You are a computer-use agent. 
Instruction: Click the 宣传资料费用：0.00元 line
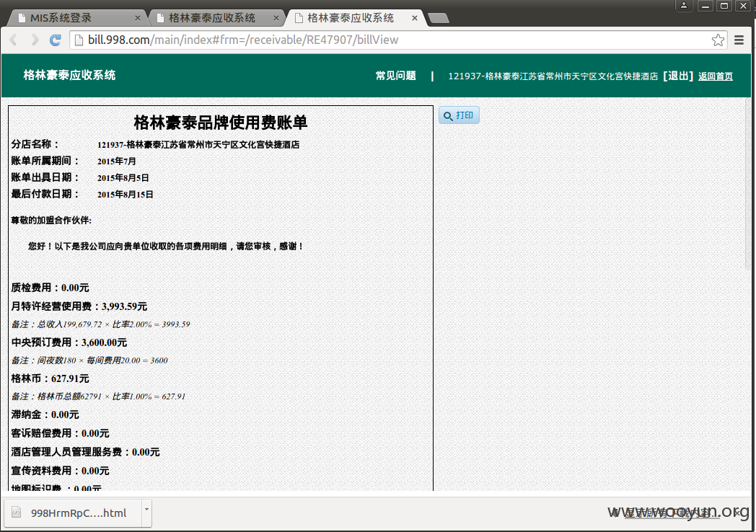pos(61,471)
